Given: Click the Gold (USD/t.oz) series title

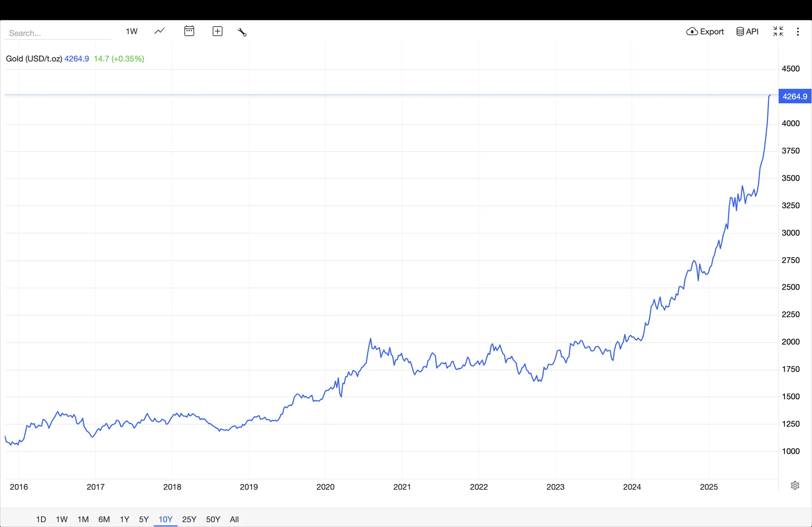Looking at the screenshot, I should coord(34,59).
